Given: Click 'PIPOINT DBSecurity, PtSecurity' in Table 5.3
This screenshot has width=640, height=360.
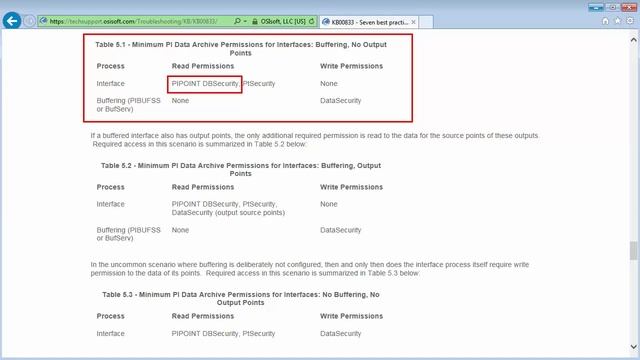Looking at the screenshot, I should pos(223,333).
